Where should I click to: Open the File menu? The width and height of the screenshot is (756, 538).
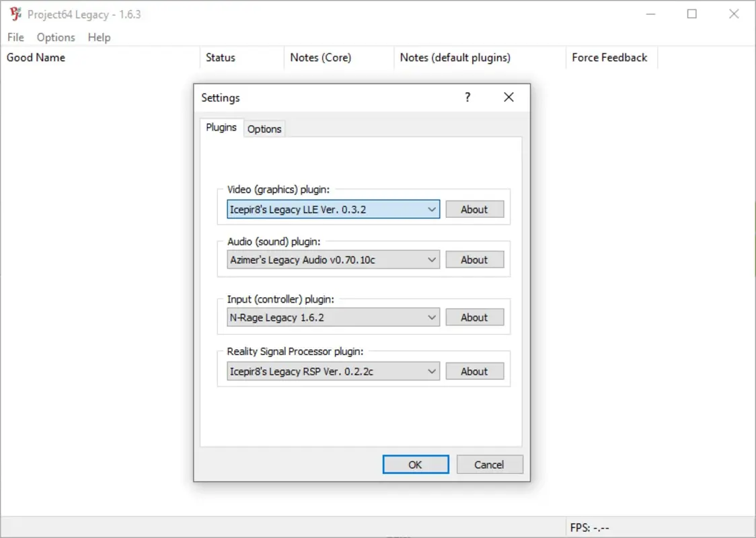[x=15, y=38]
